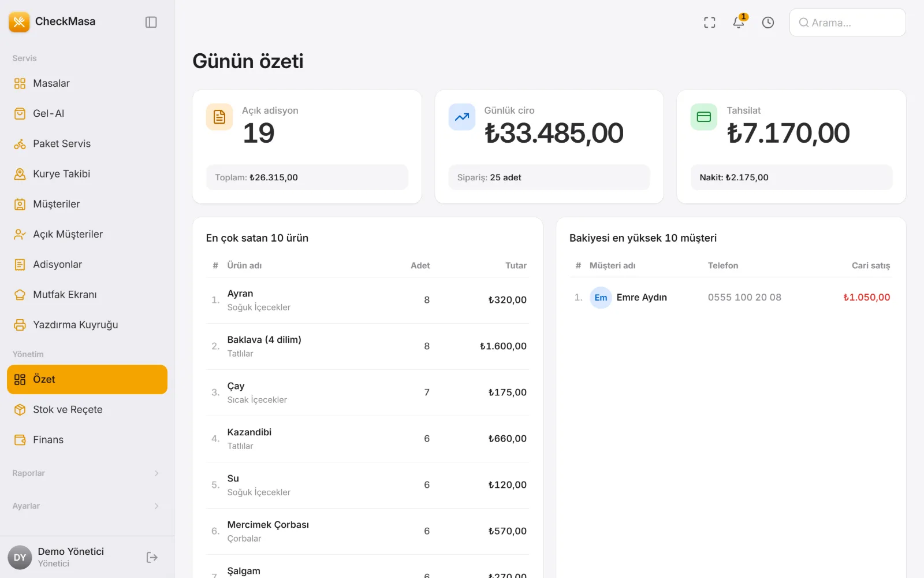Click the Günlük ciro trend icon
The width and height of the screenshot is (924, 578).
tap(462, 117)
